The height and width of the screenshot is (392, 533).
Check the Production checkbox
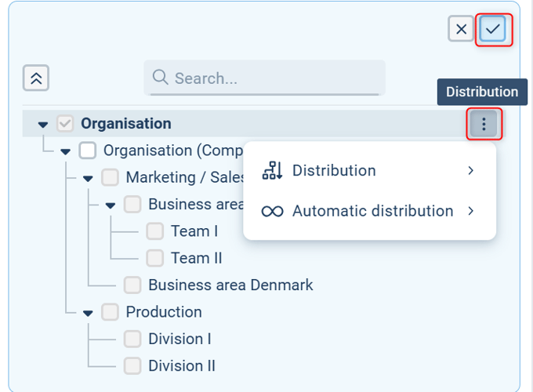pos(111,312)
